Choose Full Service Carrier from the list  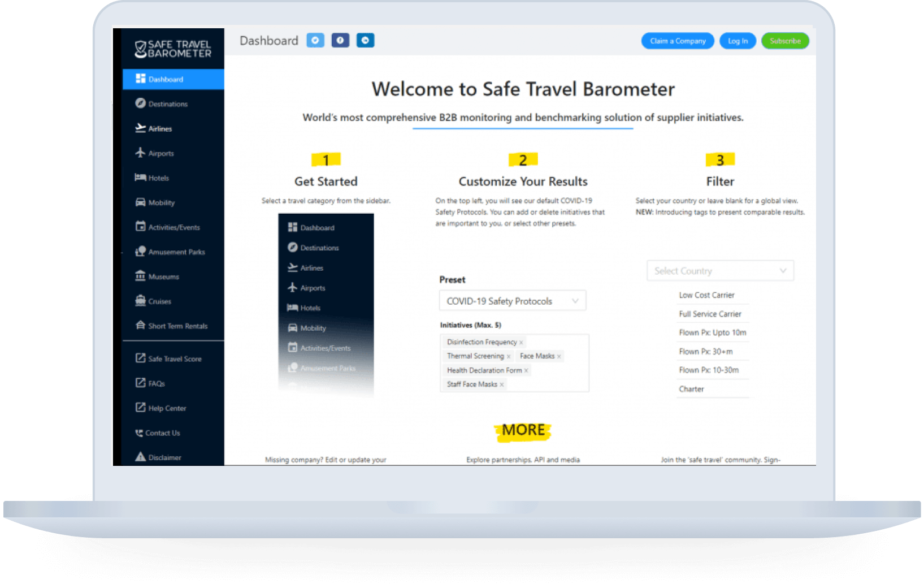click(710, 314)
